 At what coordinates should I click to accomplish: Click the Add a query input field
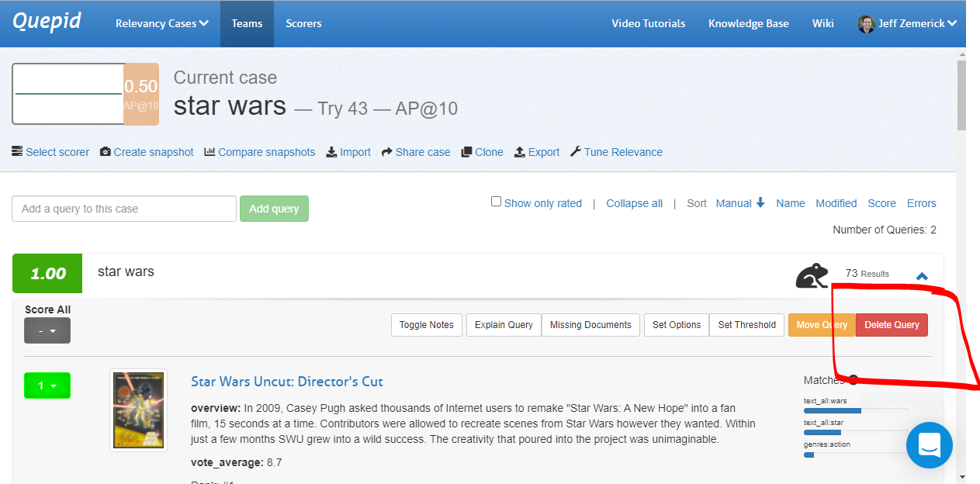coord(124,209)
